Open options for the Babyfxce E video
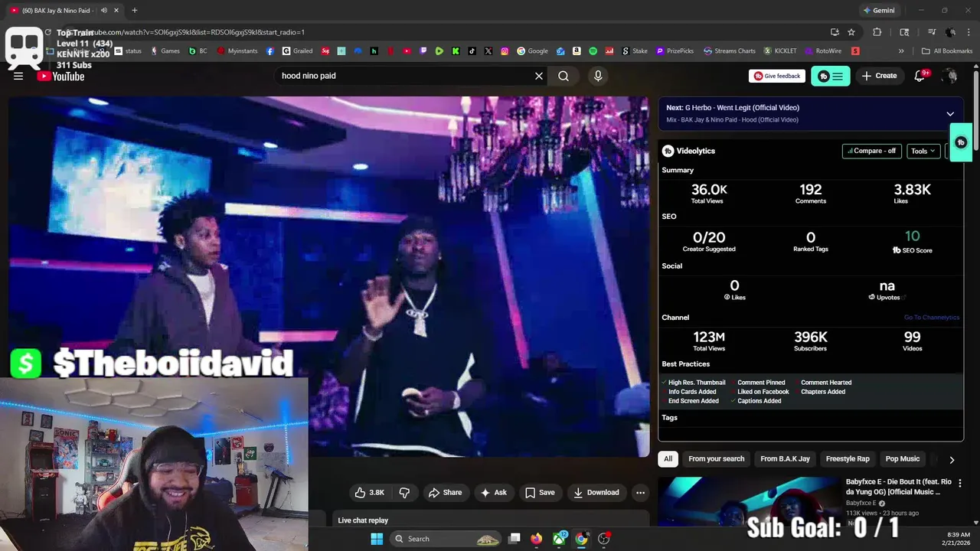The image size is (980, 551). point(959,483)
